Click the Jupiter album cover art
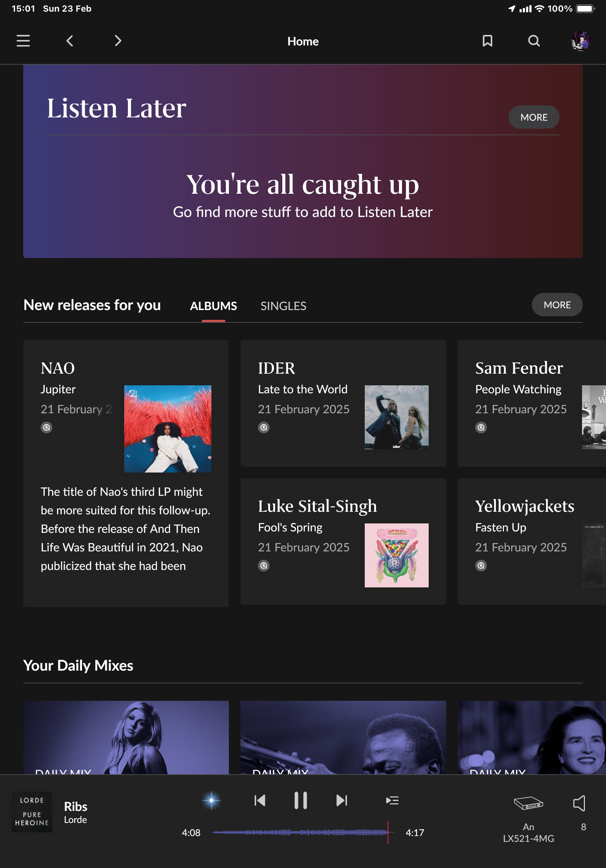The image size is (606, 868). pos(168,429)
